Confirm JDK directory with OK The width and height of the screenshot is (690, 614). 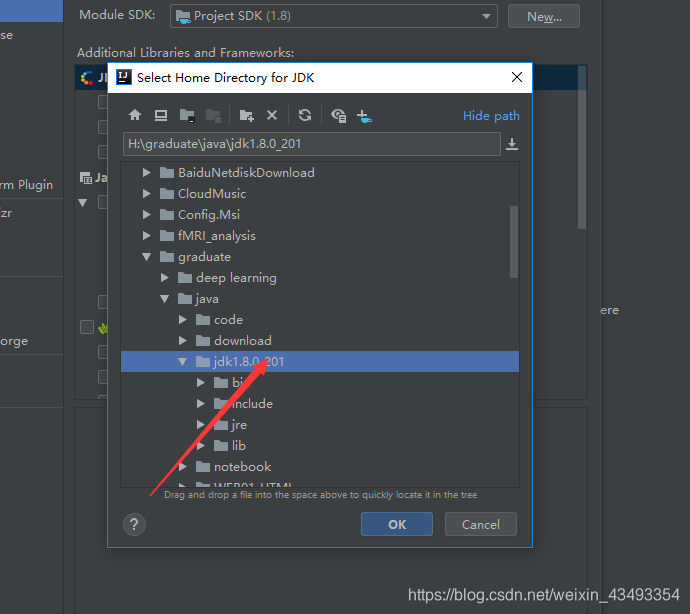click(x=397, y=524)
